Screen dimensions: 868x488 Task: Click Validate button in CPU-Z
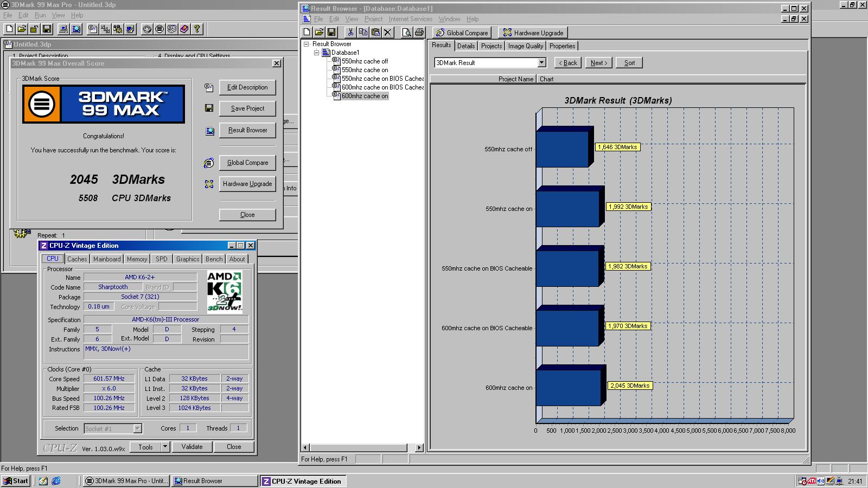192,447
